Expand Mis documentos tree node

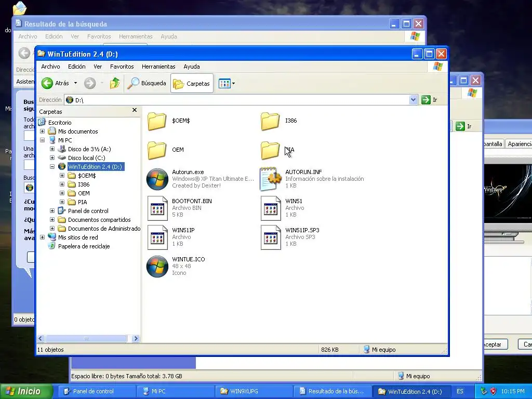coord(43,131)
